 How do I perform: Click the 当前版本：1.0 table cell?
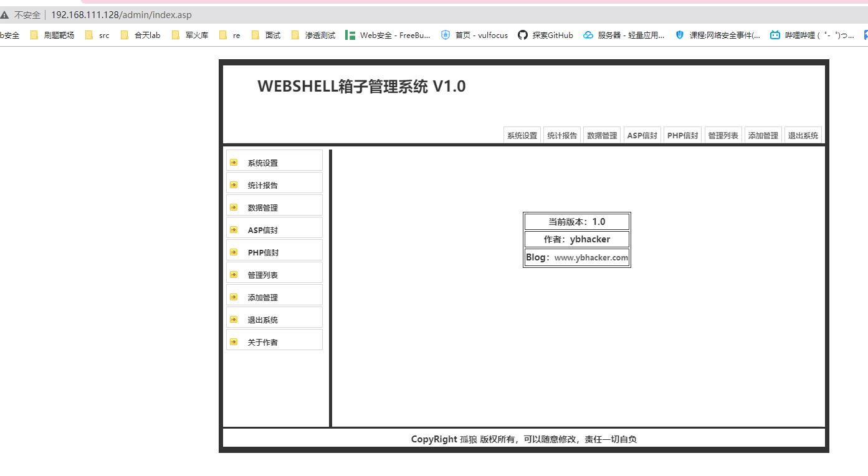point(577,222)
